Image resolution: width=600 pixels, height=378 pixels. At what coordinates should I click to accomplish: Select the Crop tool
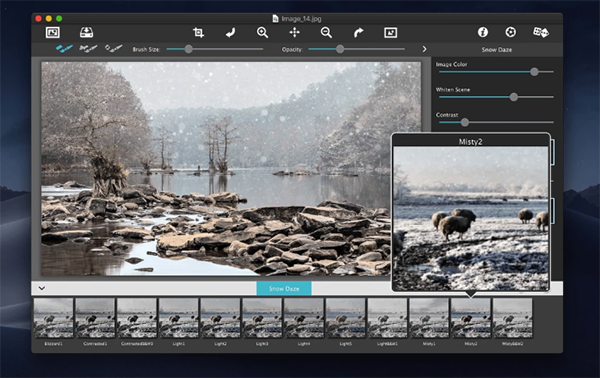coord(198,33)
